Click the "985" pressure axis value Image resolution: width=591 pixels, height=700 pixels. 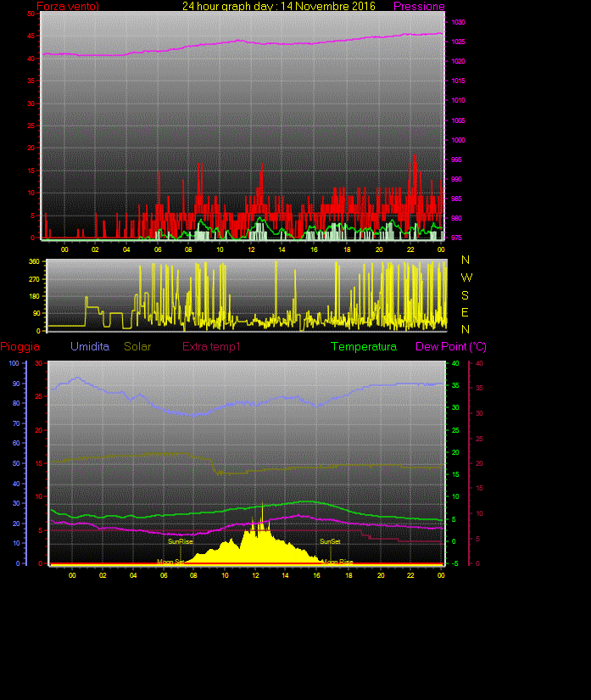coord(456,199)
